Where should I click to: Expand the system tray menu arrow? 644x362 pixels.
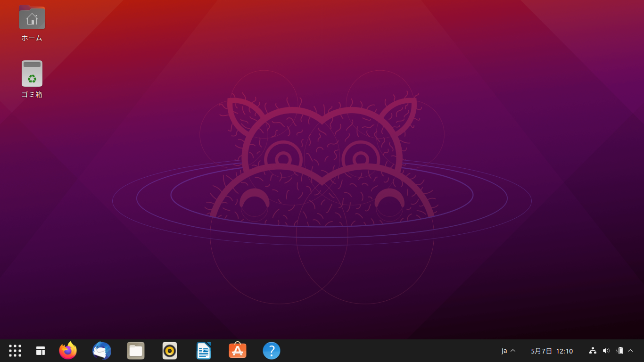click(630, 351)
